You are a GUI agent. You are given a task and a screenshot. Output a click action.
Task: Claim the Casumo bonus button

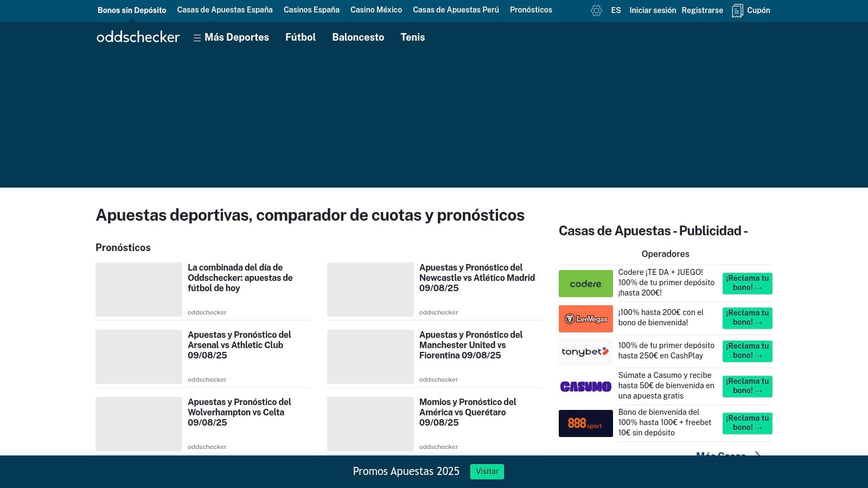click(x=747, y=387)
